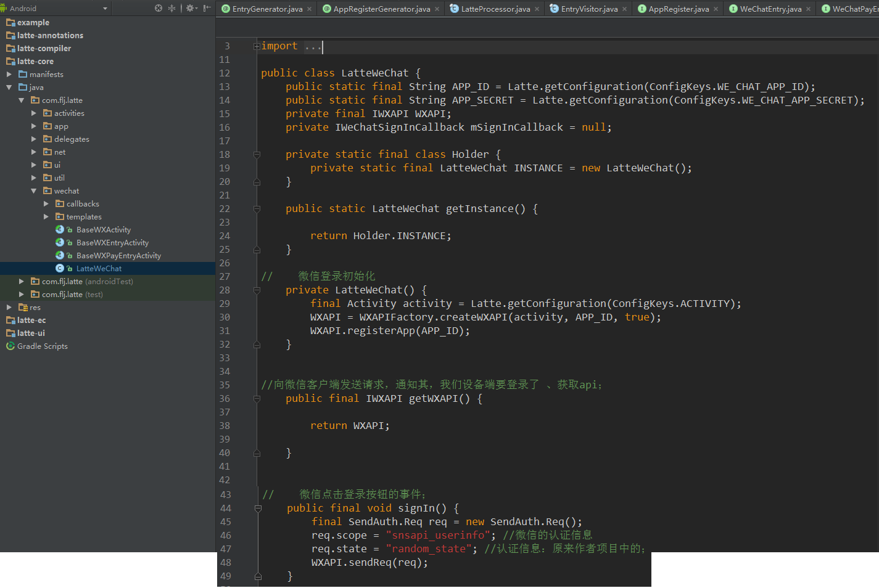
Task: Click the callbacks package folder icon
Action: [60, 203]
